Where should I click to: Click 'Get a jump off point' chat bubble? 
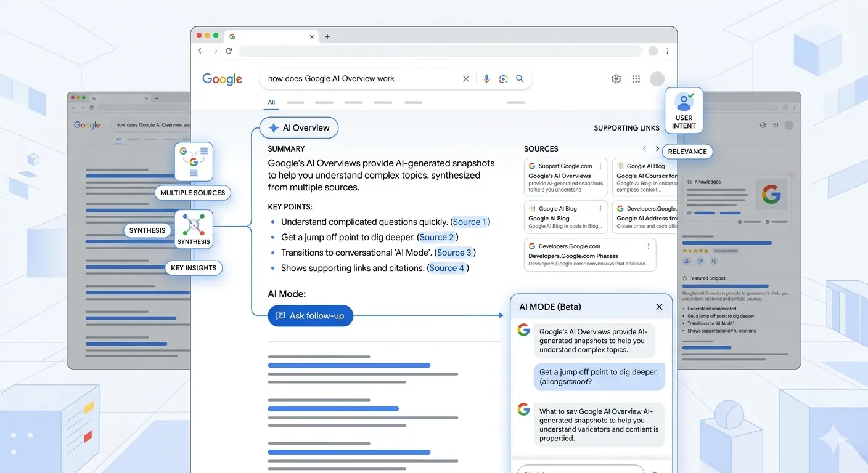point(599,376)
